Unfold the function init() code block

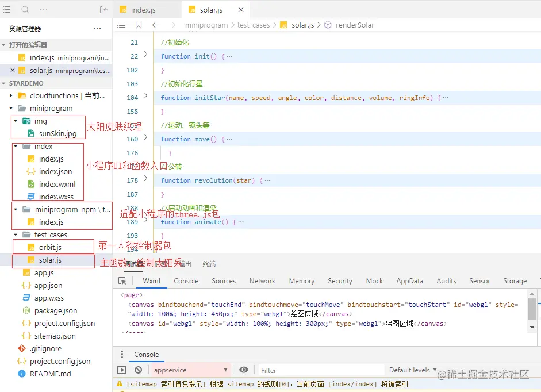(x=146, y=55)
